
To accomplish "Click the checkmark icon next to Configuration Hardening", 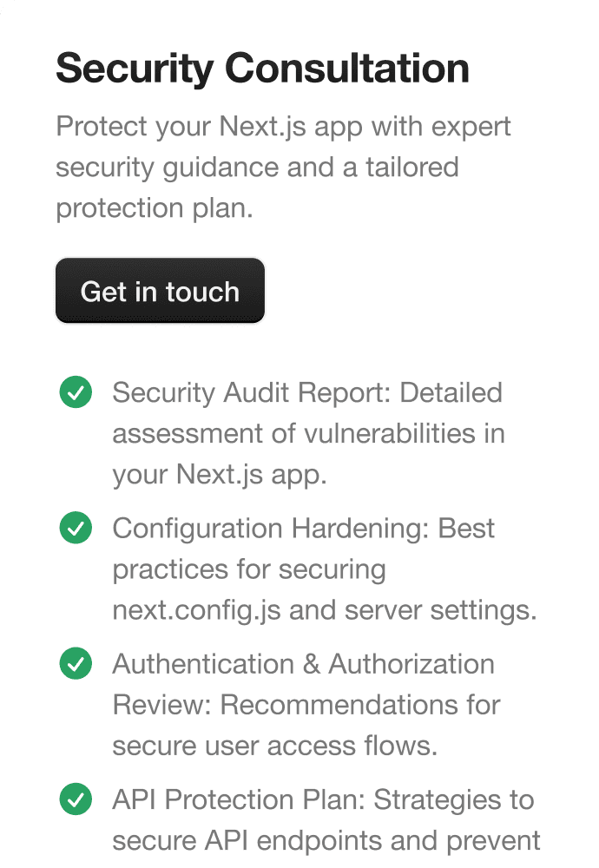I will tap(76, 529).
